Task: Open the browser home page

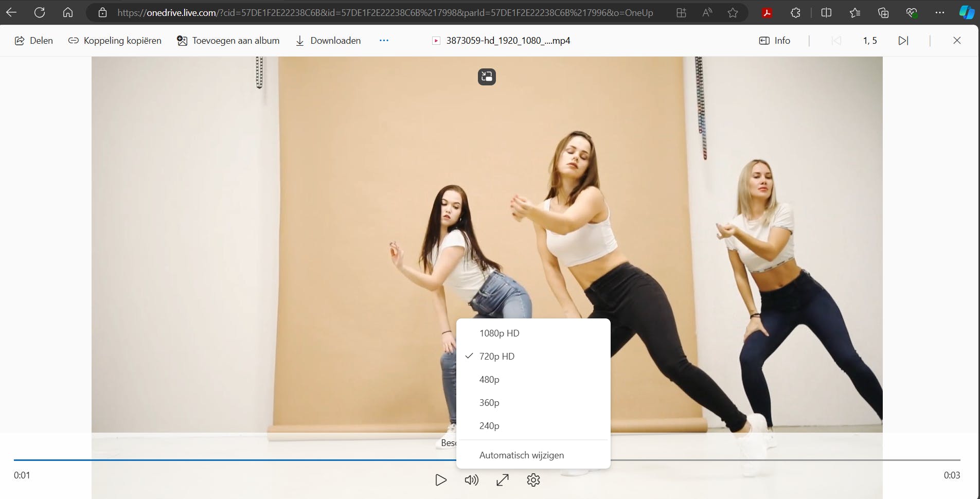Action: pyautogui.click(x=68, y=13)
